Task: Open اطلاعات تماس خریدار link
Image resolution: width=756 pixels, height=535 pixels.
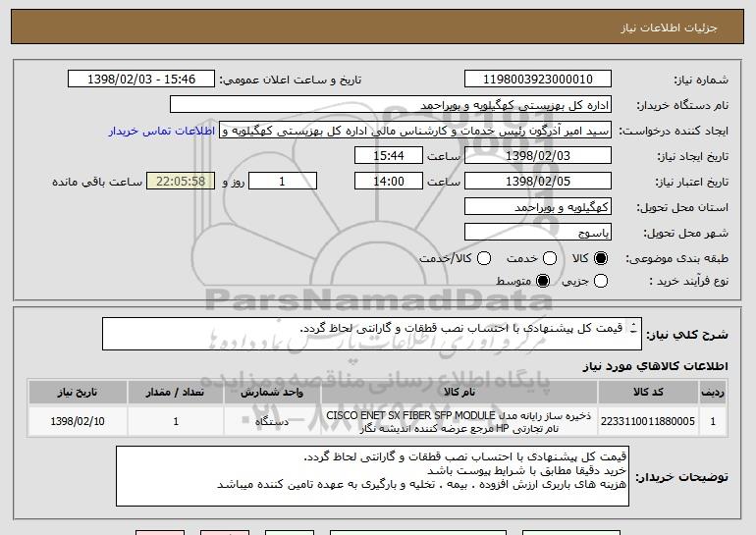Action: [162, 131]
